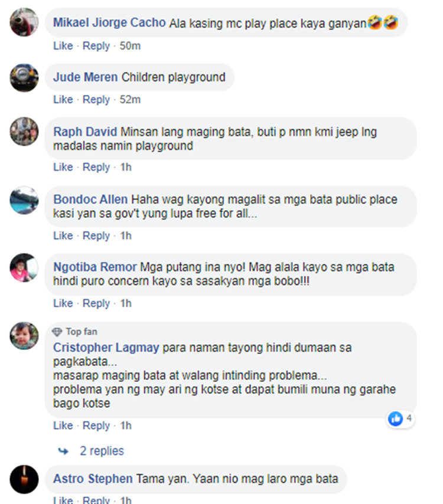This screenshot has width=443, height=504.
Task: Click the Top fan diamond badge icon
Action: pyautogui.click(x=57, y=332)
